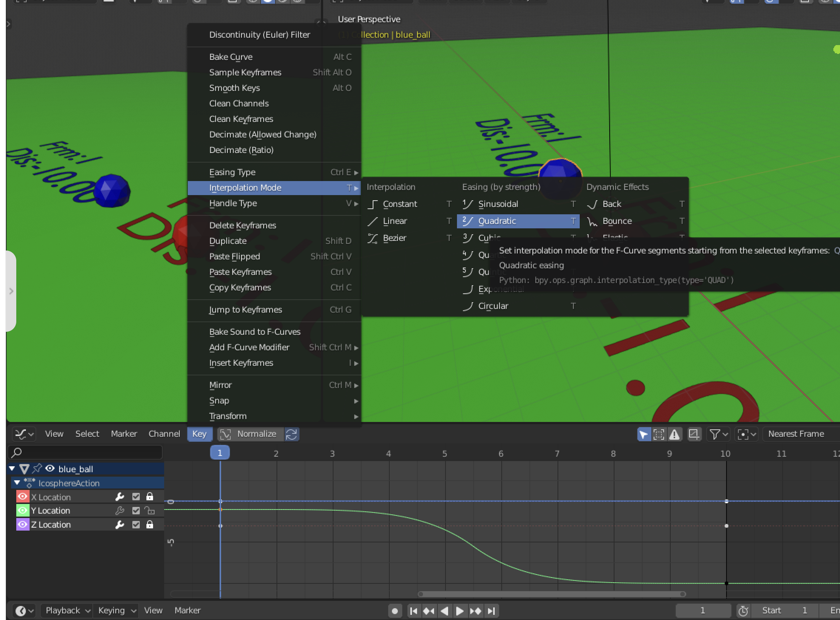
Task: Choose Smooth Keys in Key menu
Action: pos(274,88)
